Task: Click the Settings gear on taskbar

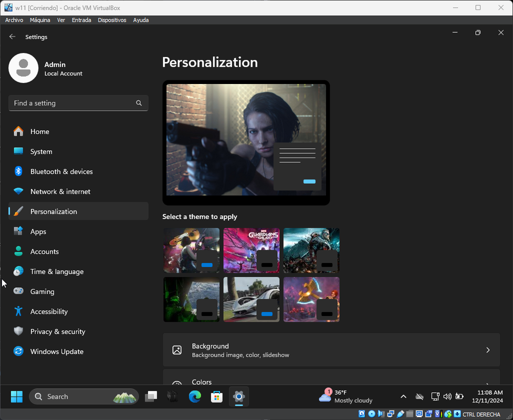Action: (239, 396)
